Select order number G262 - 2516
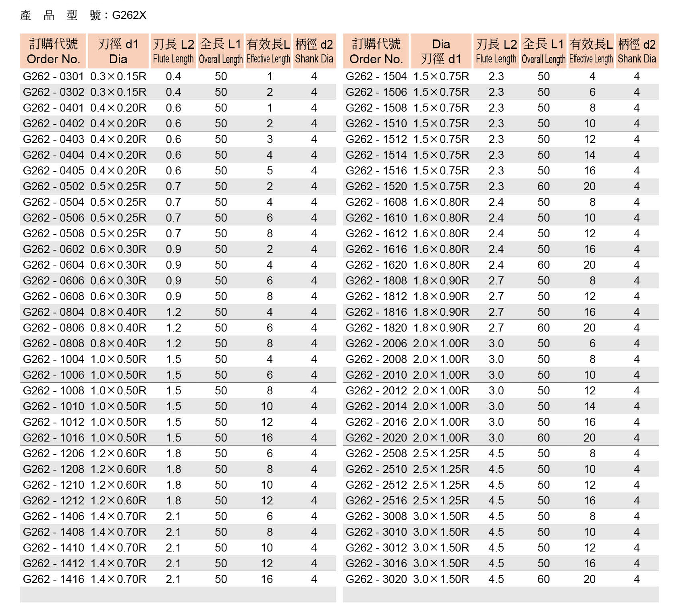Screen dimensions: 675x616 pos(376,501)
